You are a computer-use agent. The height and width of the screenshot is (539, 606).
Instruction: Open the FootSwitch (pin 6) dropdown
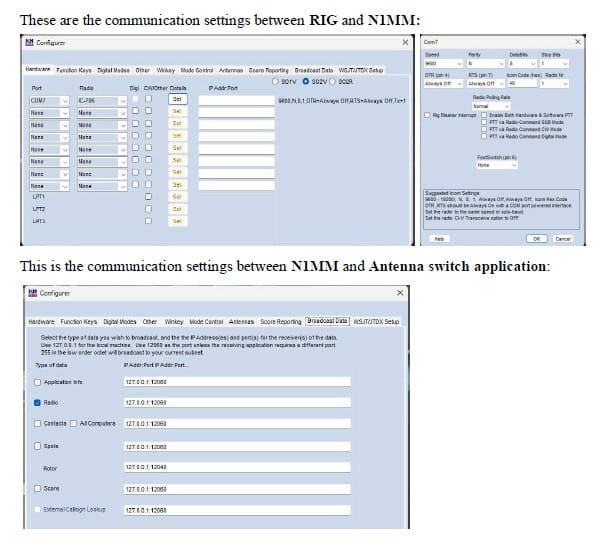pyautogui.click(x=496, y=165)
